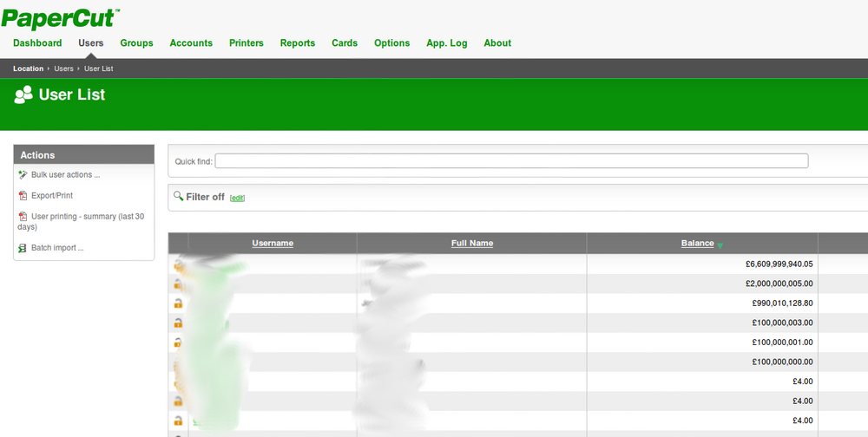
Task: Click Users in the location breadcrumb
Action: click(x=63, y=68)
